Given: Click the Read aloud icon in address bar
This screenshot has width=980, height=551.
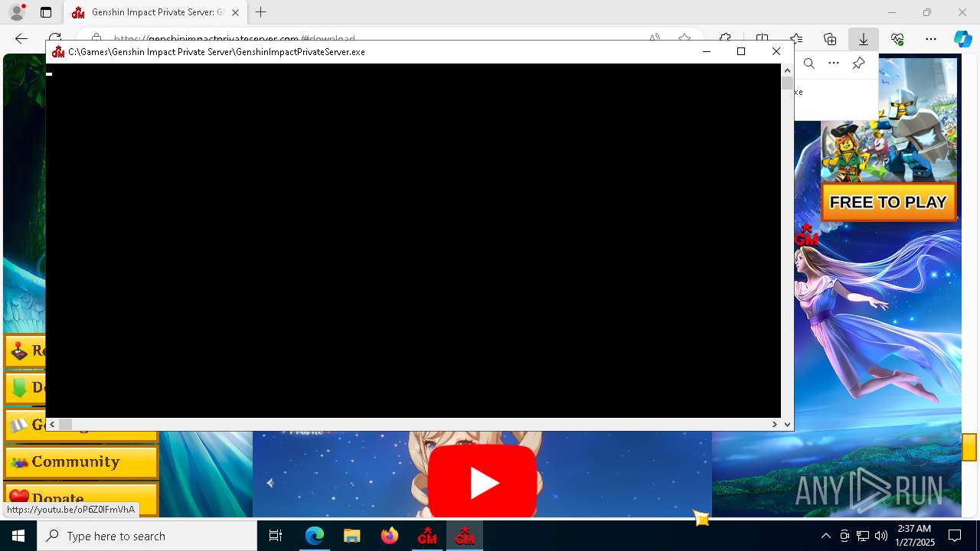Looking at the screenshot, I should point(655,38).
